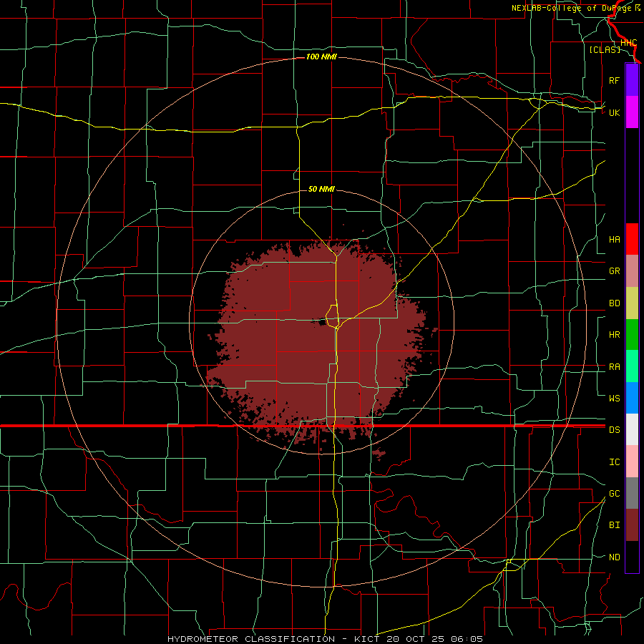
Task: Click the WS legend label
Action: coord(614,399)
